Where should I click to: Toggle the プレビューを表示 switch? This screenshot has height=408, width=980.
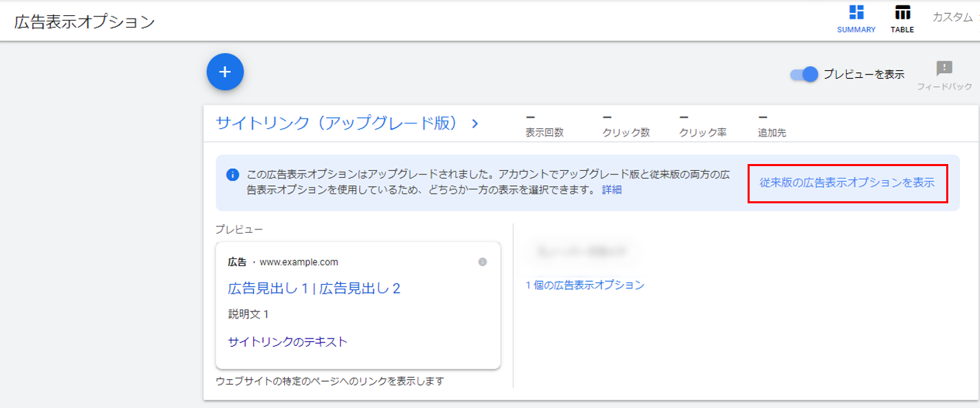(x=804, y=74)
